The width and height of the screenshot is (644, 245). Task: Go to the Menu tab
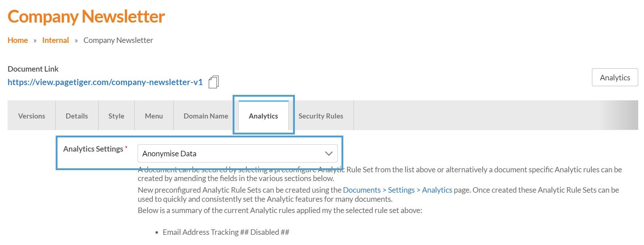tap(154, 116)
